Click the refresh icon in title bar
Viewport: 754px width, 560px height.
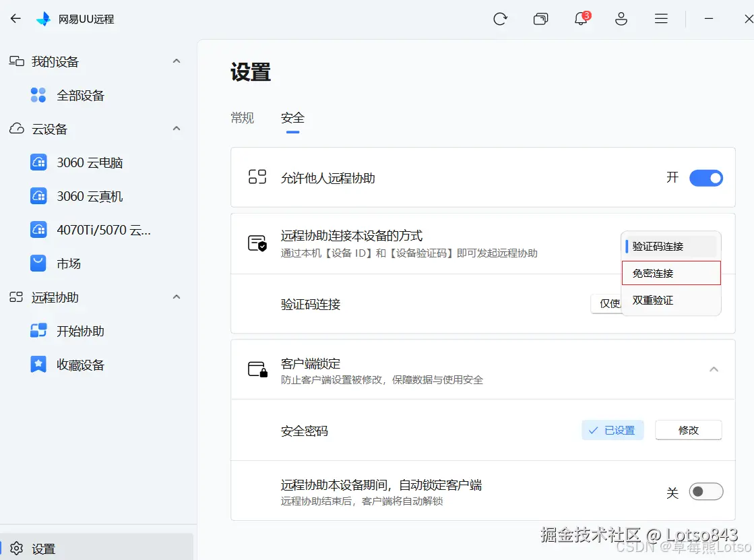pyautogui.click(x=500, y=19)
